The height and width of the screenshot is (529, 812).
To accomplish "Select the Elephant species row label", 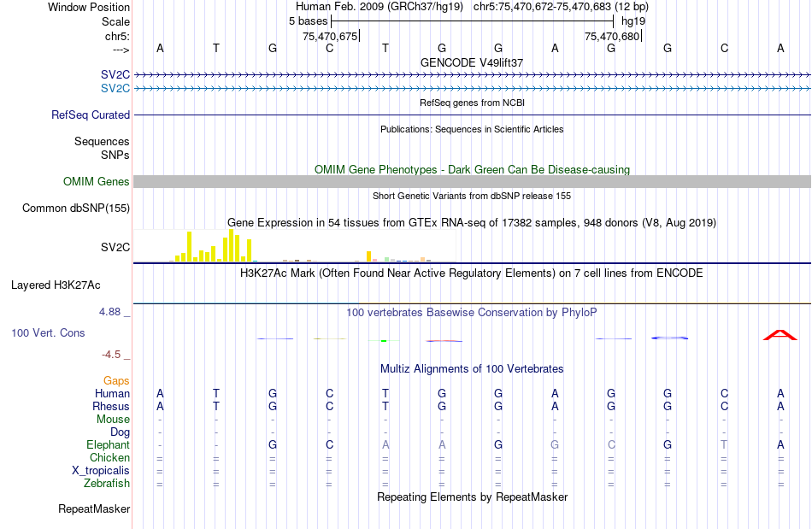I will [x=108, y=444].
